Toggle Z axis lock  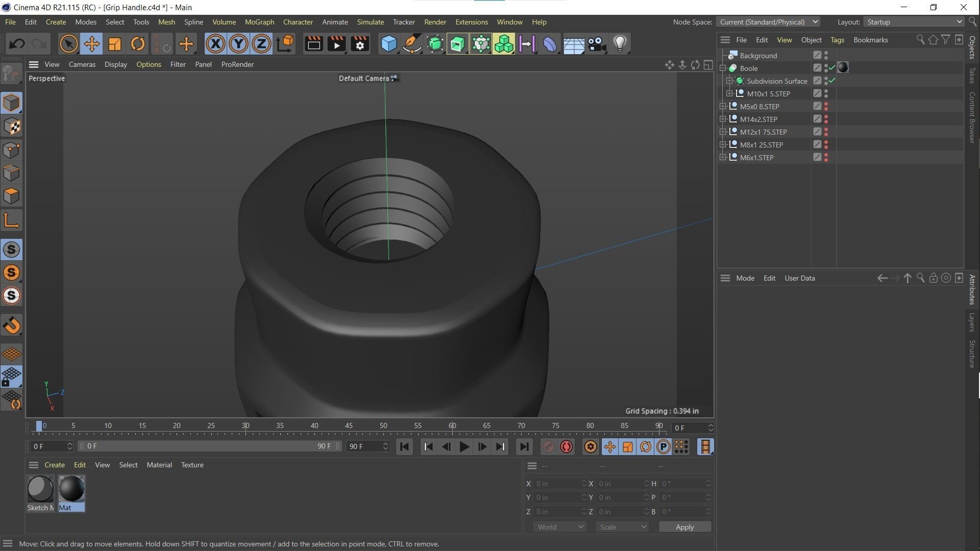[x=261, y=44]
